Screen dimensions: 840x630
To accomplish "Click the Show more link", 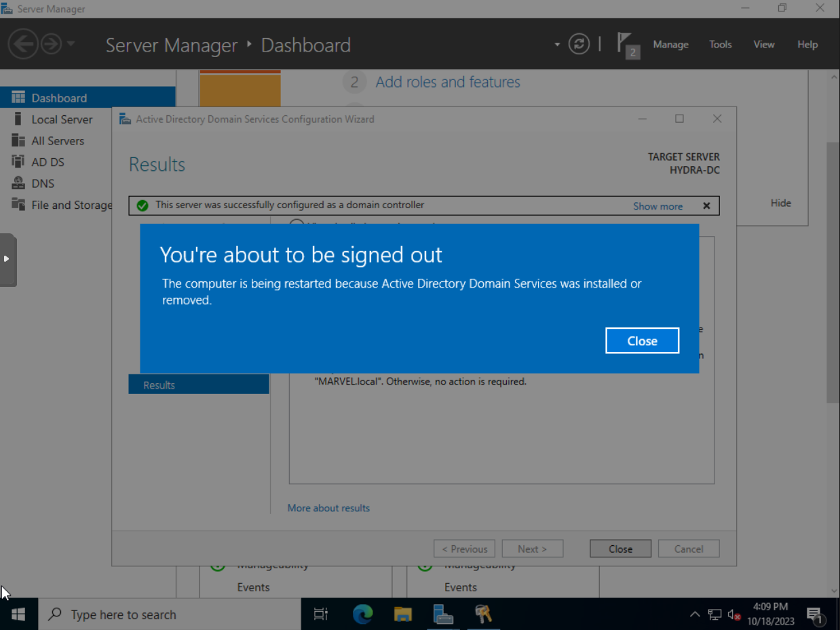I will point(657,206).
